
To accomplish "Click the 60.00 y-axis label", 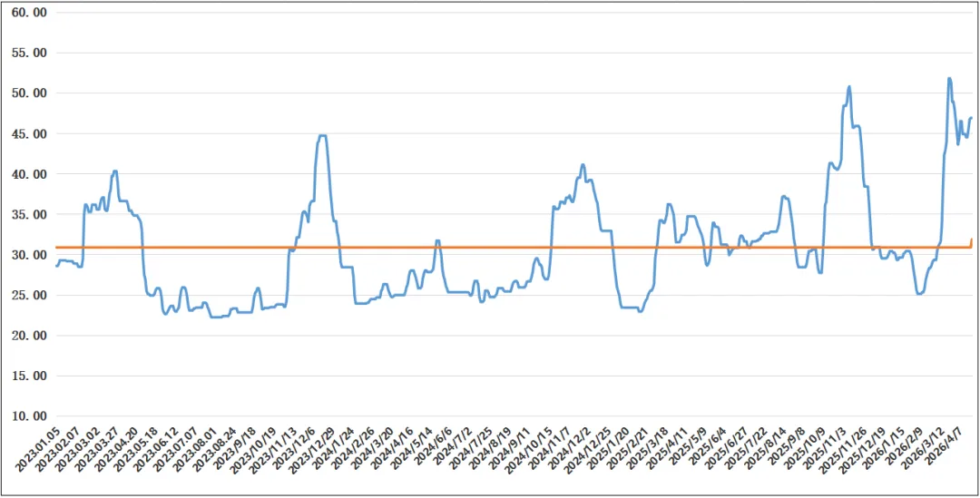I will tap(29, 13).
